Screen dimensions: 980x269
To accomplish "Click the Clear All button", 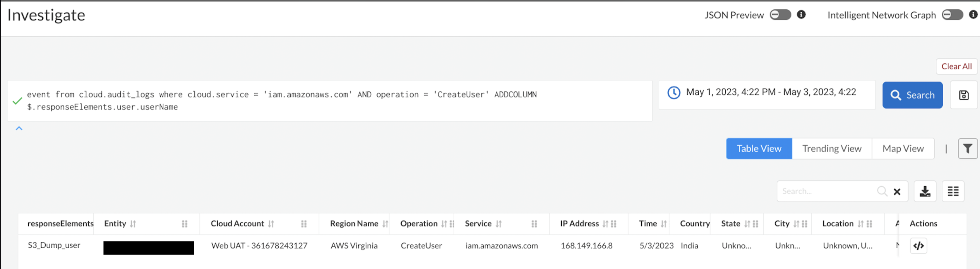I will click(956, 66).
